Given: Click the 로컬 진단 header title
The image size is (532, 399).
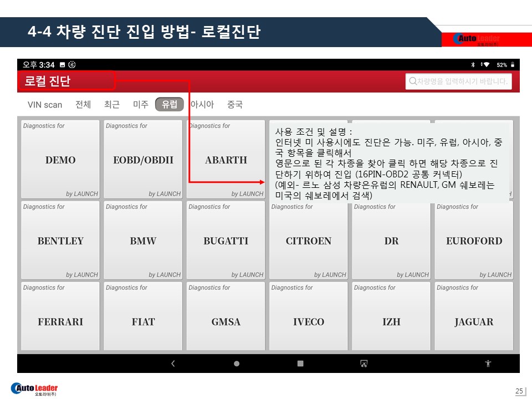Looking at the screenshot, I should tap(48, 81).
